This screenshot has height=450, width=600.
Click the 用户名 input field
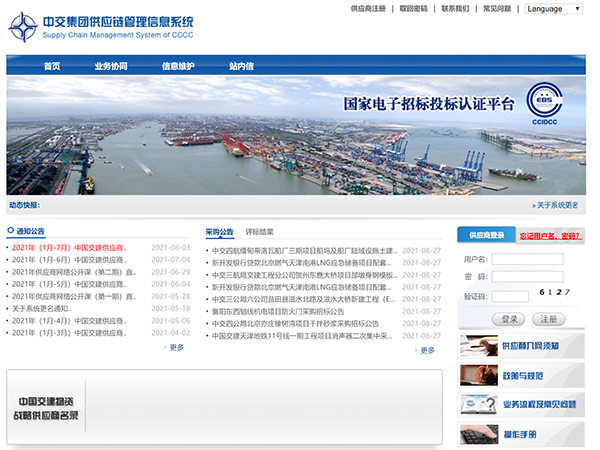[x=527, y=260]
